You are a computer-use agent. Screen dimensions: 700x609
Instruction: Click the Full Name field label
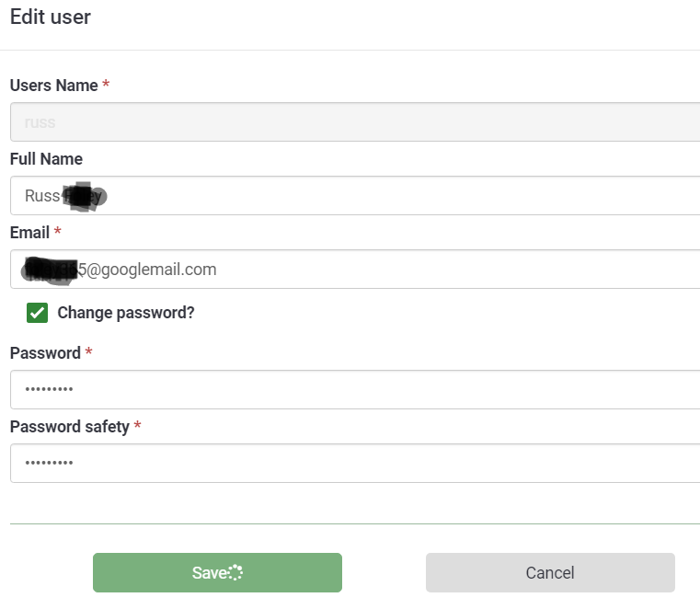point(46,159)
